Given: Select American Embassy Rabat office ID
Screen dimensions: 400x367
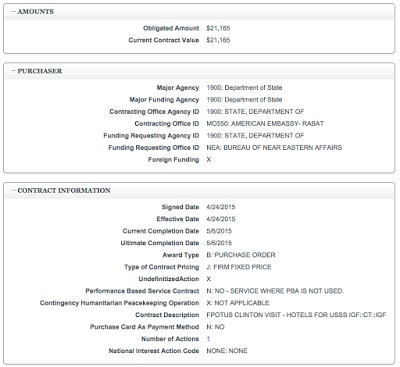Looking at the screenshot, I should pos(265,124).
